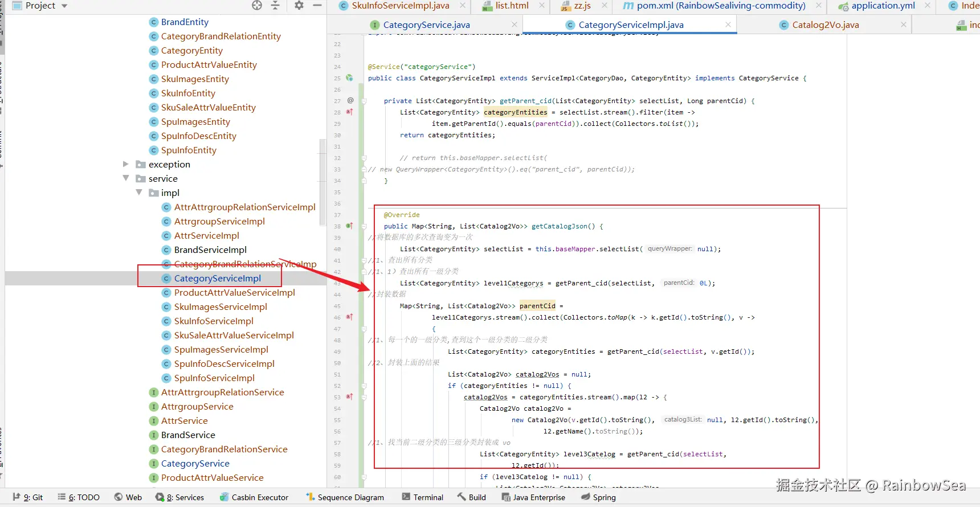Switch to zz.js tab
The height and width of the screenshot is (507, 980).
click(x=582, y=6)
